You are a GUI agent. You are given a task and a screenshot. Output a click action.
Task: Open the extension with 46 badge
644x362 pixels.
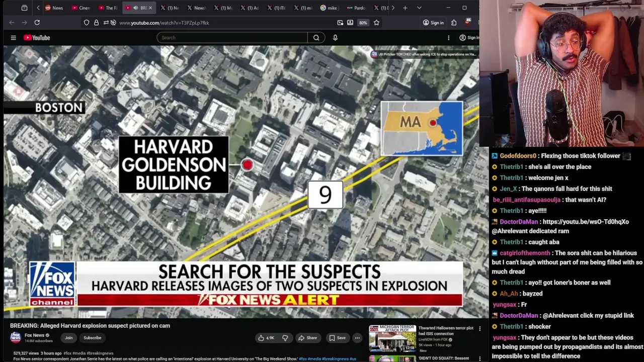[467, 22]
